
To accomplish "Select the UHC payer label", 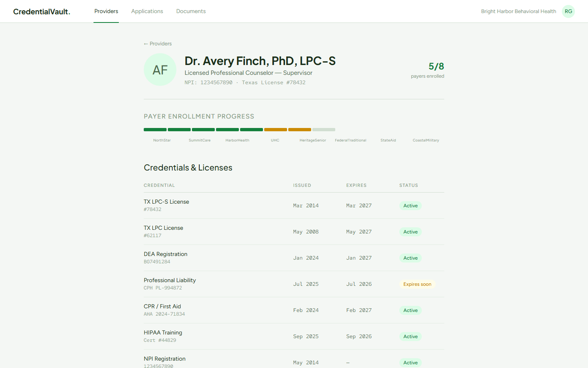I will 275,140.
